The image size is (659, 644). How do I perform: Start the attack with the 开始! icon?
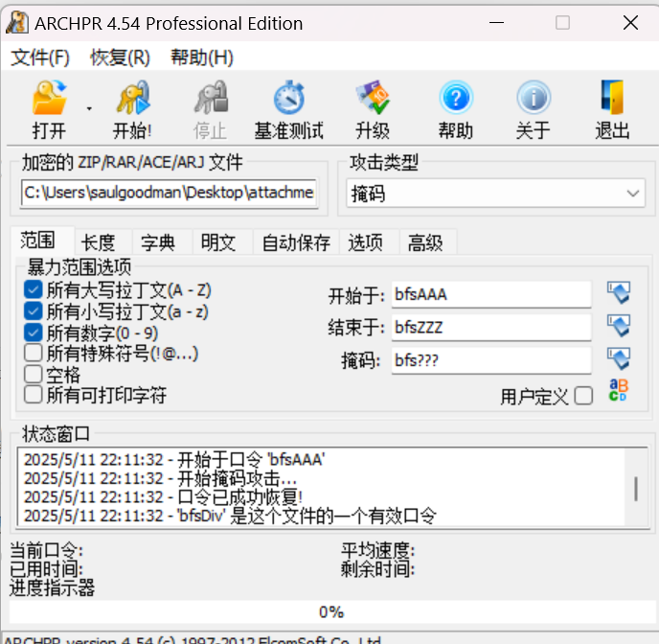pos(133,98)
